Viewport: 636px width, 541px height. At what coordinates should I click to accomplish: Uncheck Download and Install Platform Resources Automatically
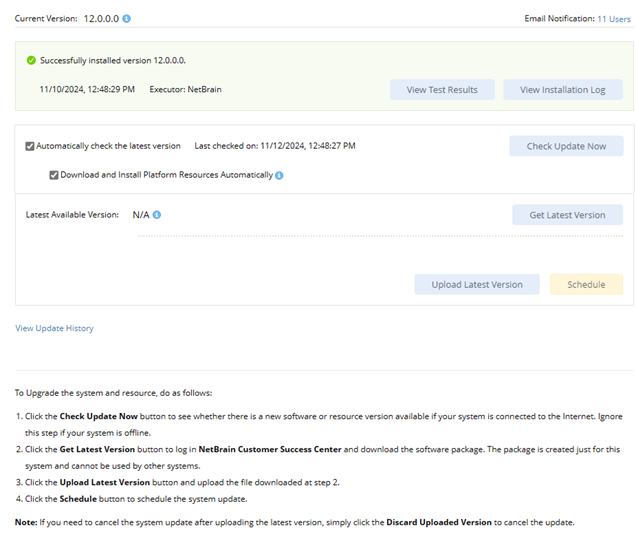click(x=54, y=175)
